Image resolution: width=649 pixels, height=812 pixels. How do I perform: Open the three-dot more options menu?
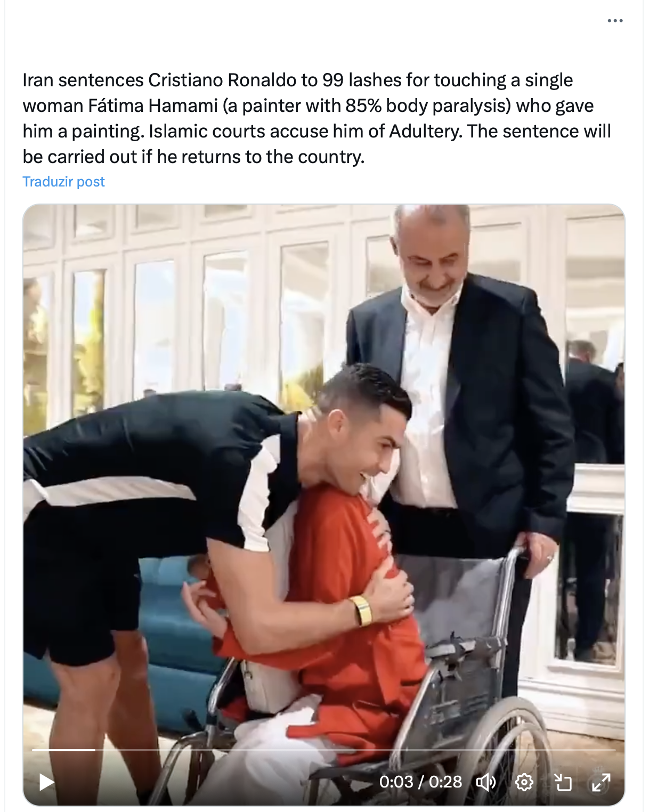[615, 21]
